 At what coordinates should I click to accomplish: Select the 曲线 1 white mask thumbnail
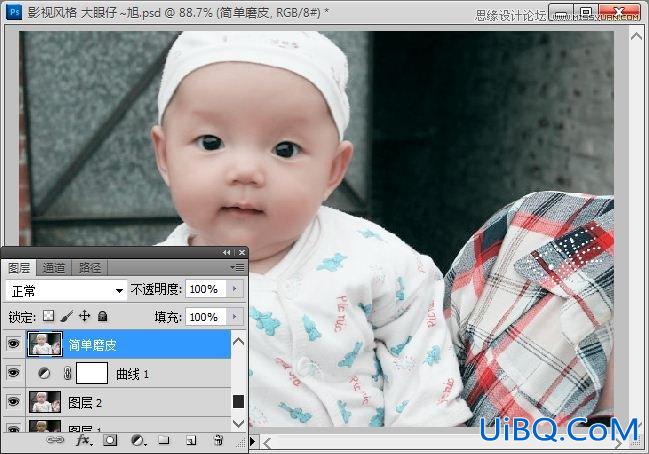point(92,373)
